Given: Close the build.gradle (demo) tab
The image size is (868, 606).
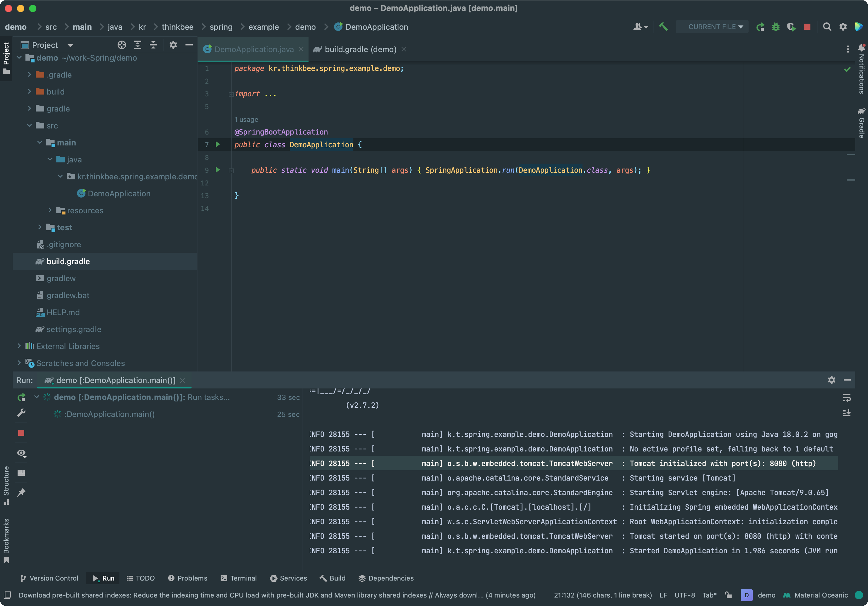Looking at the screenshot, I should 404,49.
